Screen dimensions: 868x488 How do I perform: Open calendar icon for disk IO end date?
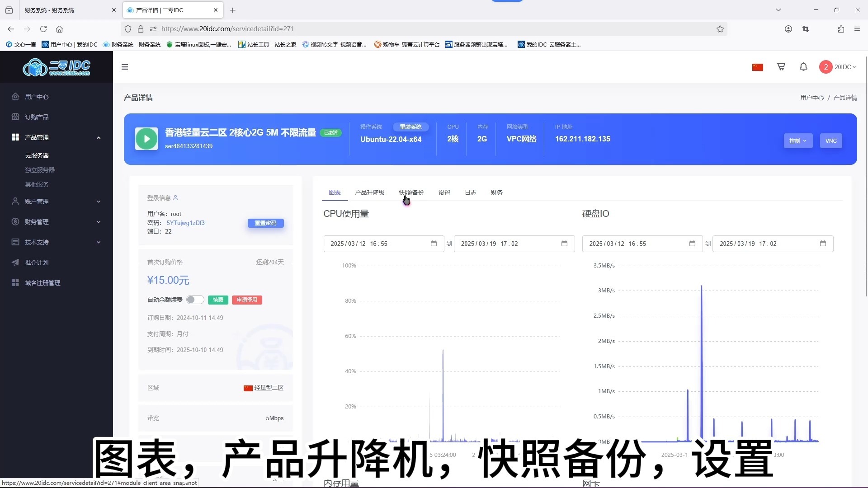click(823, 244)
